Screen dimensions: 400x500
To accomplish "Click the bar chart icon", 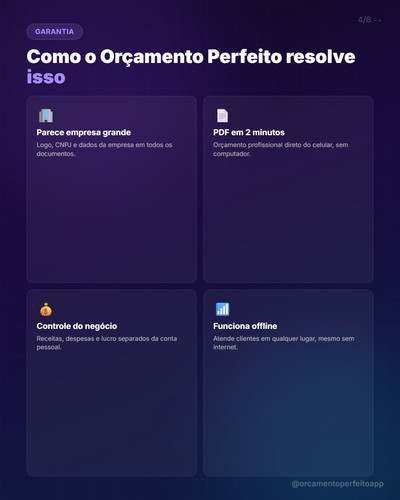I will [x=222, y=309].
